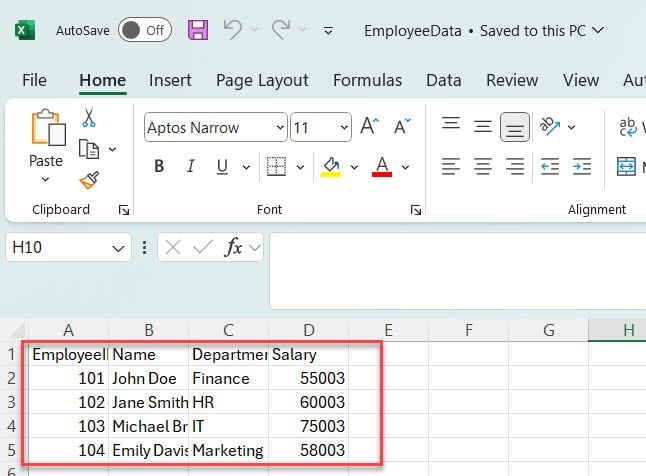Select the Home tab
The height and width of the screenshot is (476, 646).
(103, 80)
